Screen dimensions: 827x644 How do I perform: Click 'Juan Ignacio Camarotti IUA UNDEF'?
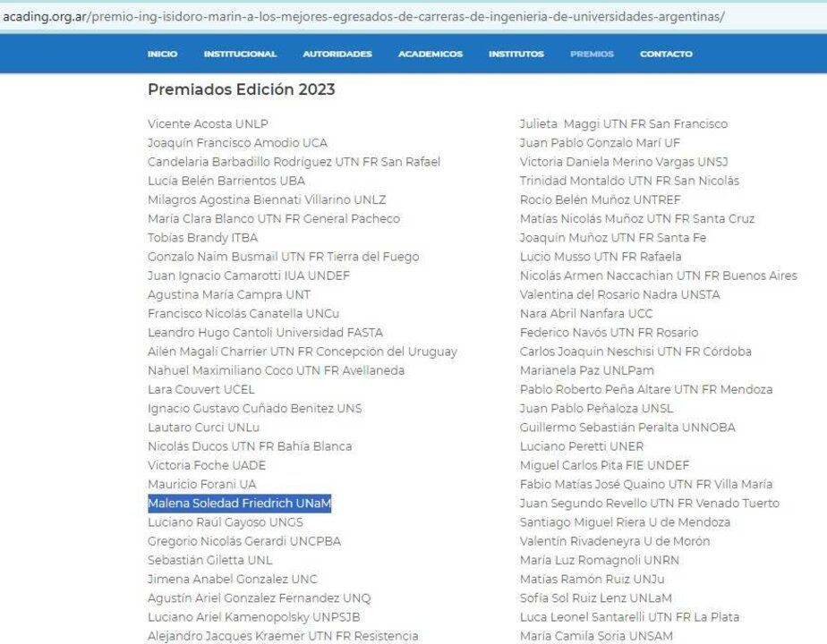point(249,275)
